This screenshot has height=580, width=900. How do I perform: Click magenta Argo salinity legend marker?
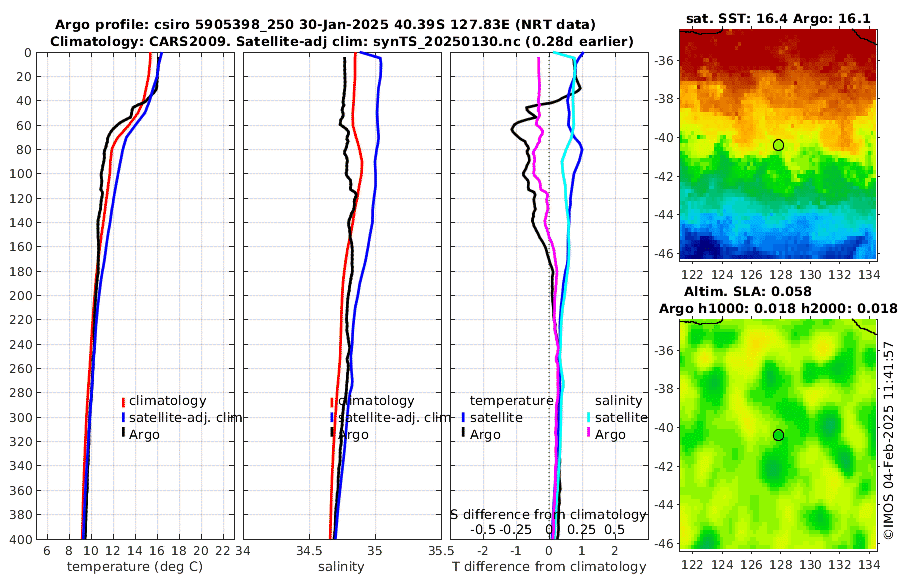click(x=589, y=434)
